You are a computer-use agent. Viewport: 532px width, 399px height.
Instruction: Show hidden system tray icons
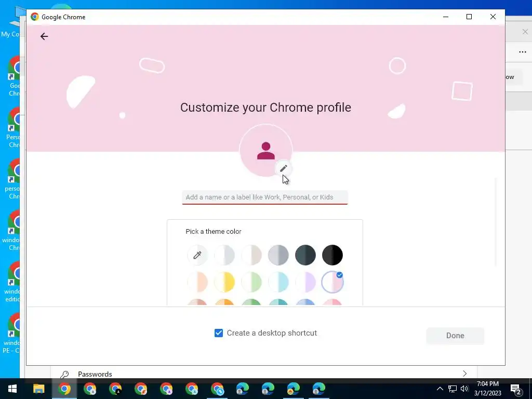pos(440,389)
